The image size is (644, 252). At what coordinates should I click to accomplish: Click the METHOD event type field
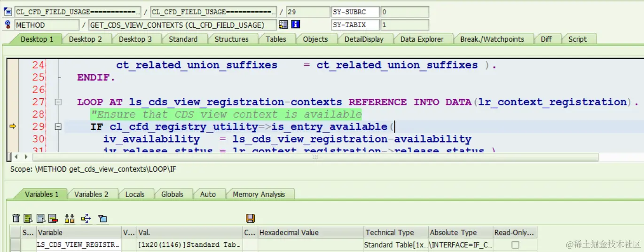tap(47, 25)
